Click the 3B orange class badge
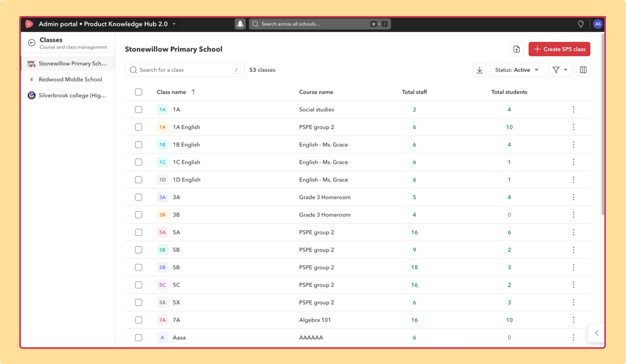Image resolution: width=626 pixels, height=364 pixels. click(162, 215)
